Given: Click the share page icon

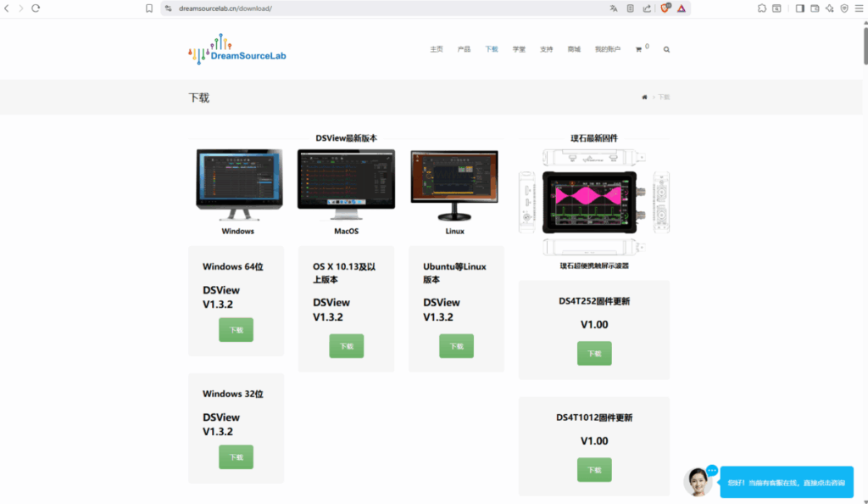Looking at the screenshot, I should (647, 8).
